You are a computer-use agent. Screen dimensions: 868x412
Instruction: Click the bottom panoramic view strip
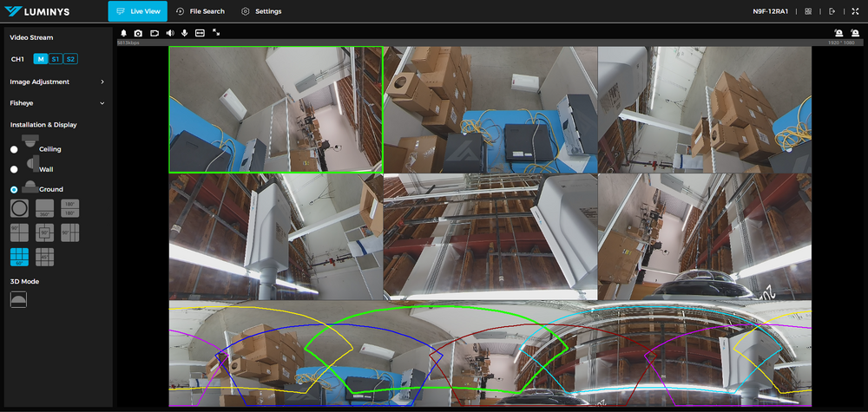(x=490, y=354)
